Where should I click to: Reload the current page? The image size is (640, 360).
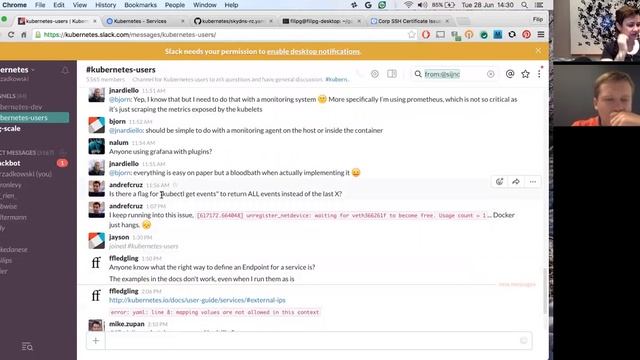11,35
